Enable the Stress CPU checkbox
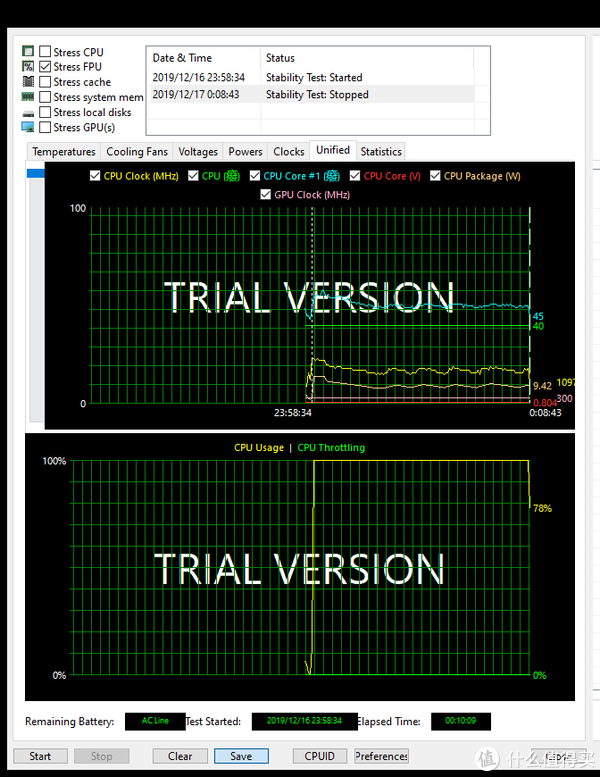The width and height of the screenshot is (600, 777). tap(45, 52)
